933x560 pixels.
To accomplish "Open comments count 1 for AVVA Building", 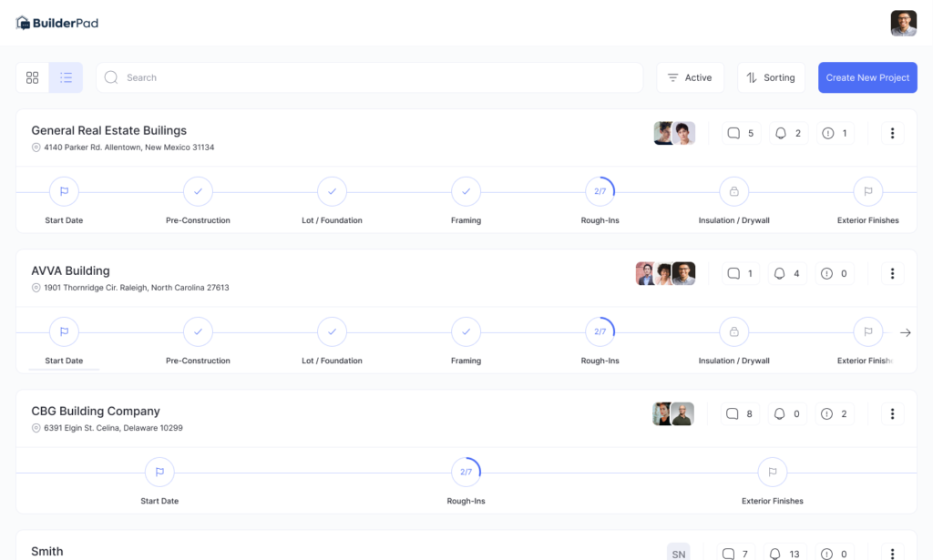I will coord(741,273).
